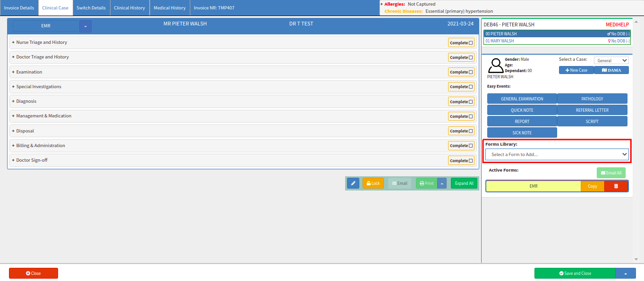Select patient row 00 PIETER WALSH
This screenshot has height=281, width=644.
click(557, 34)
